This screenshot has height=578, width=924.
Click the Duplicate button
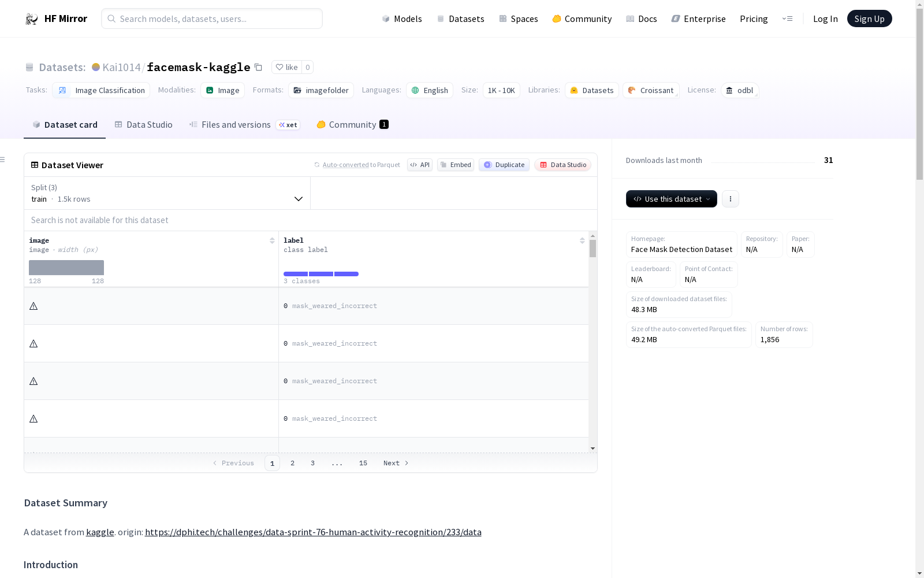point(504,165)
